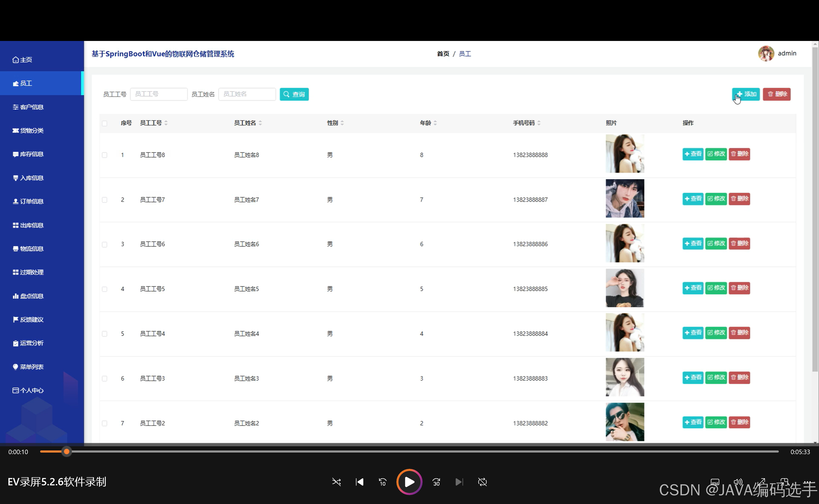Click 修改 for 员工工号4
This screenshot has height=504, width=819.
click(716, 333)
